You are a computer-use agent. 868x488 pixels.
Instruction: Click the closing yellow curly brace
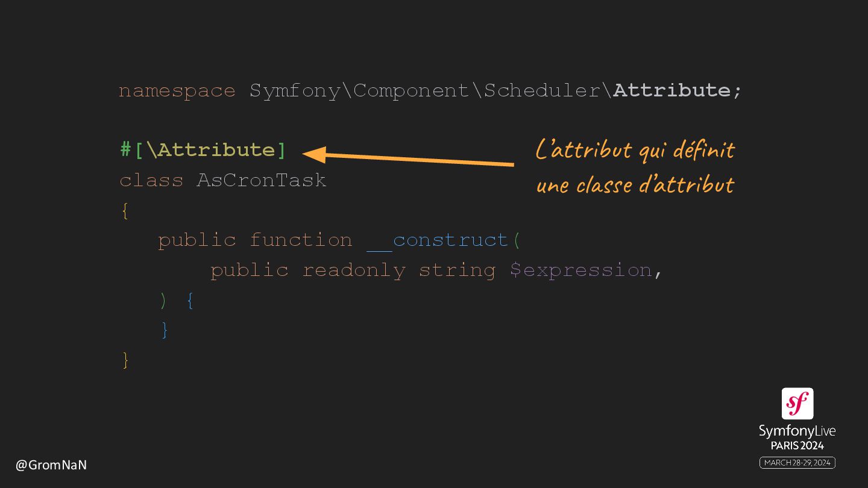(x=125, y=360)
